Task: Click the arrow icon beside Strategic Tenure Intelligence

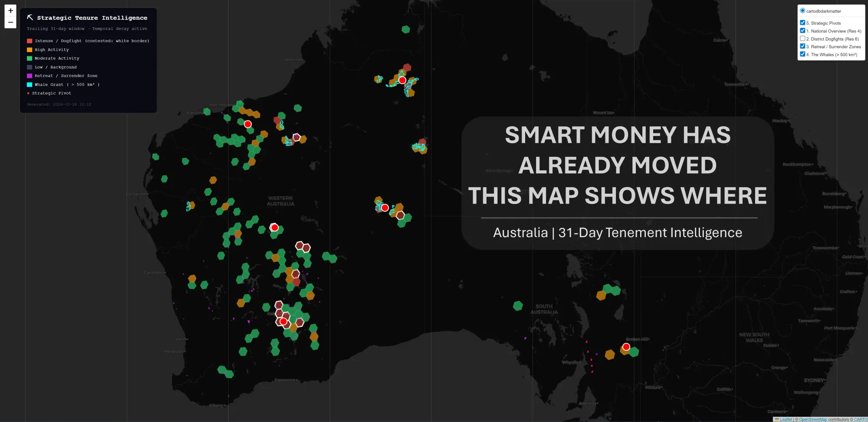Action: tap(30, 17)
